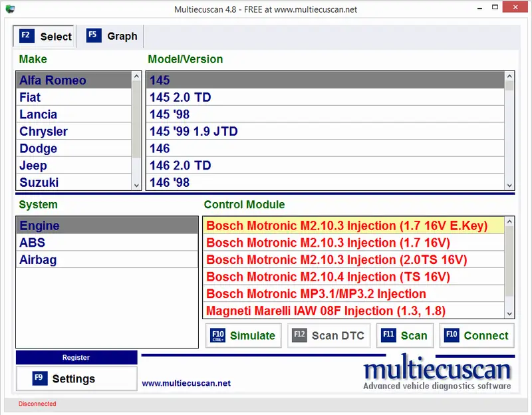This screenshot has height=415, width=532.
Task: Select Bosch Motronic M2.10.3 (1.7 16V E.Key)
Action: tap(354, 225)
